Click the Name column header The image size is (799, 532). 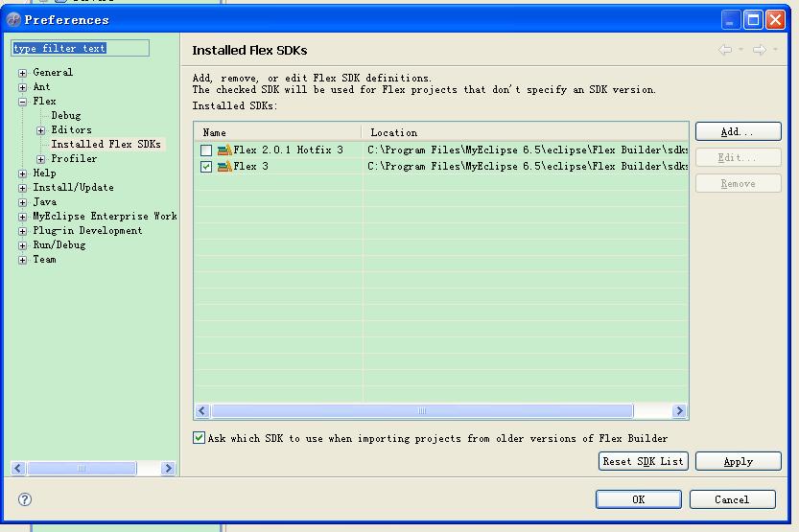[x=277, y=132]
